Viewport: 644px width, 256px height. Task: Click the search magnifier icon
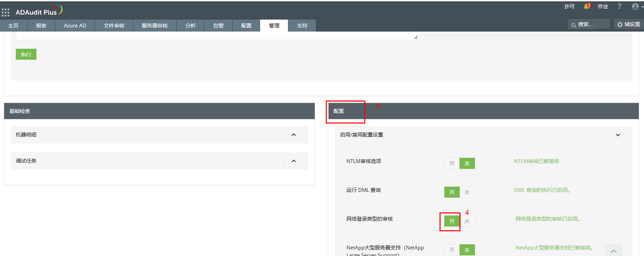[x=574, y=25]
